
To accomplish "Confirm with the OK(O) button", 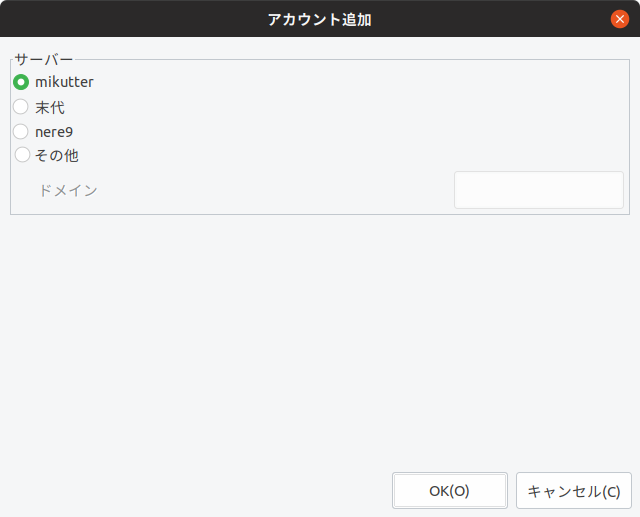I will click(449, 491).
